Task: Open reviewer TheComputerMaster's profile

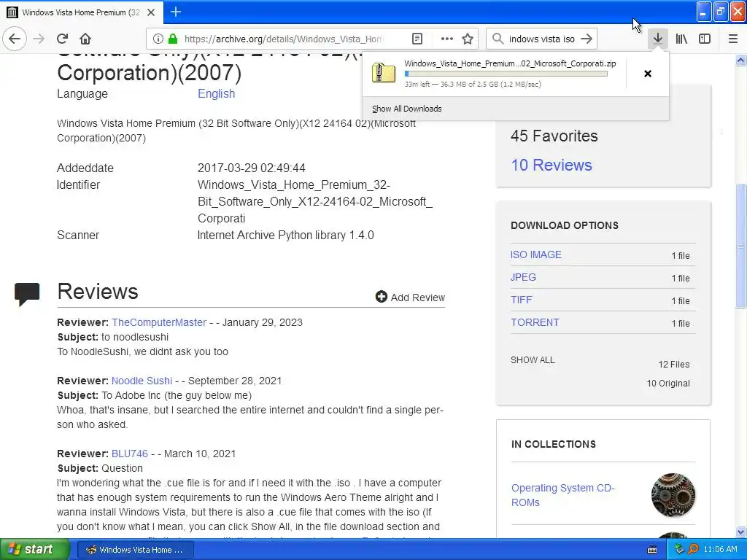Action: click(x=159, y=322)
